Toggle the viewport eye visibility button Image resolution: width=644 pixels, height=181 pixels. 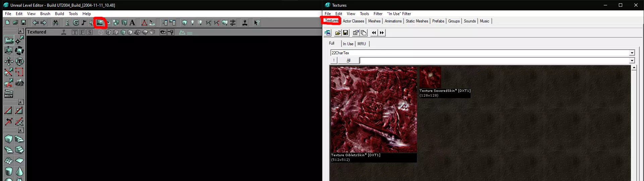(163, 32)
